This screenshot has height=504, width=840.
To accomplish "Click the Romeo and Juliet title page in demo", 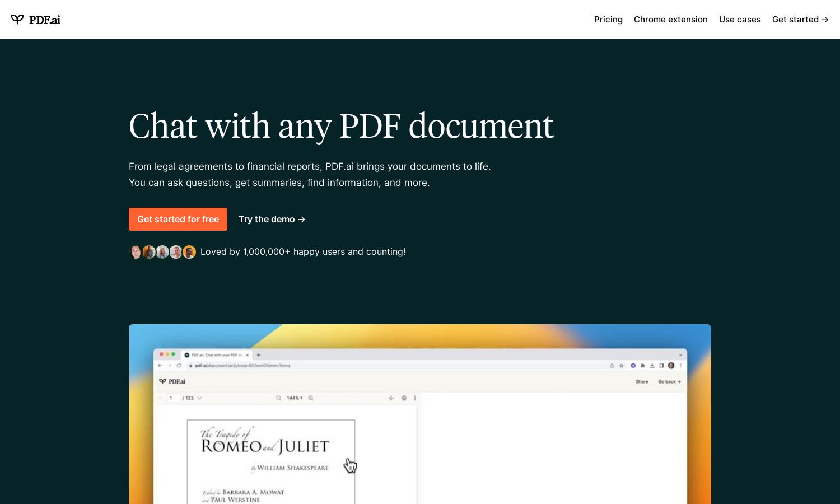I will point(271,461).
